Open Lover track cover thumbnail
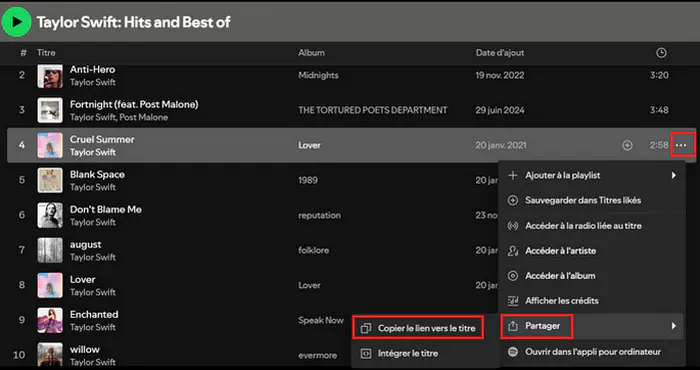The image size is (700, 370). (x=50, y=285)
